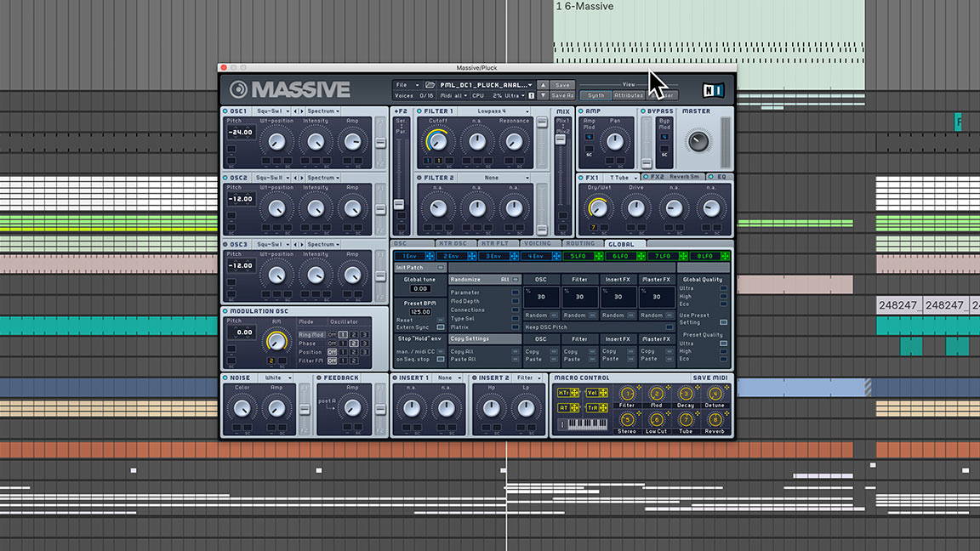Click the 1Env modulation drag handle
Viewport: 980px width, 551px height.
[x=430, y=256]
